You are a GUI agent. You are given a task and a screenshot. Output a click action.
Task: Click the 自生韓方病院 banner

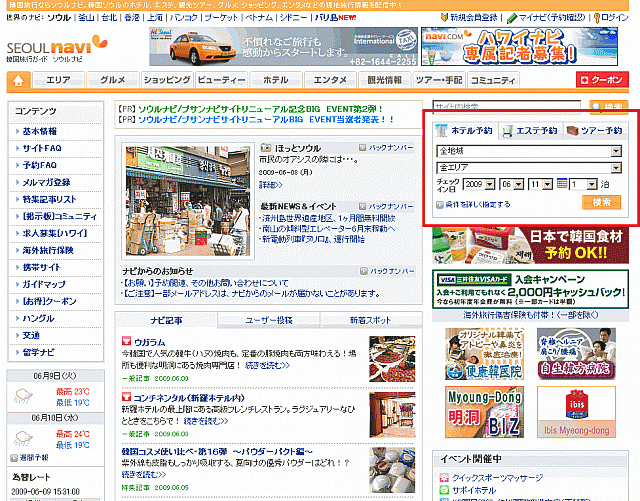point(576,354)
